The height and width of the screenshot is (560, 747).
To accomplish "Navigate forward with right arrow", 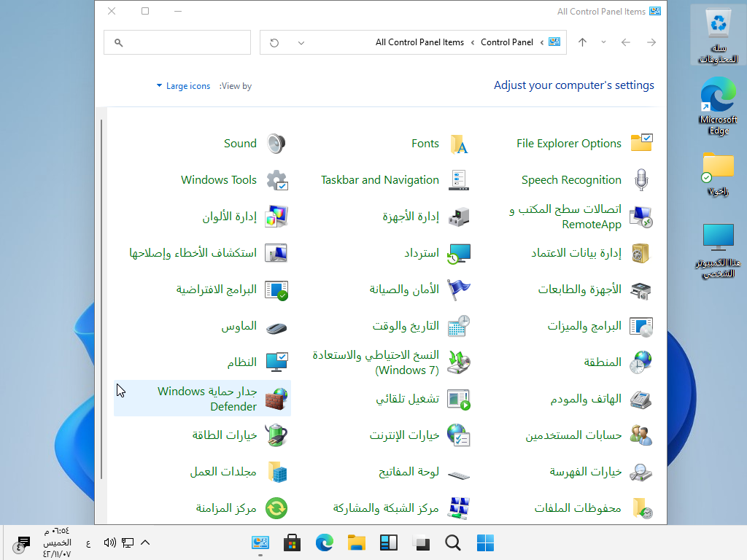I will coord(651,42).
